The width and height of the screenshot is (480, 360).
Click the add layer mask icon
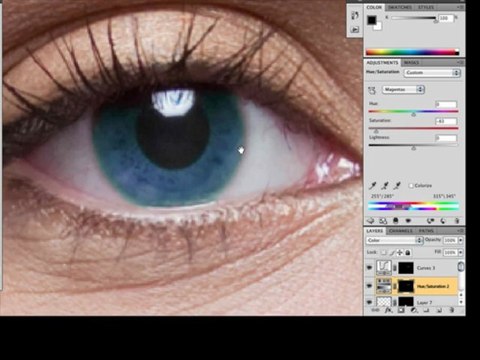[x=401, y=310]
